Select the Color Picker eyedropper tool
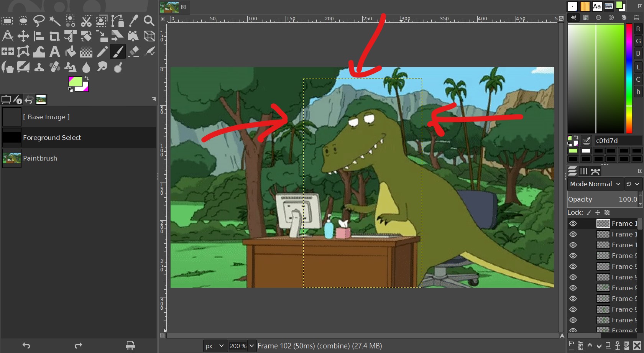The image size is (644, 353). [x=133, y=21]
